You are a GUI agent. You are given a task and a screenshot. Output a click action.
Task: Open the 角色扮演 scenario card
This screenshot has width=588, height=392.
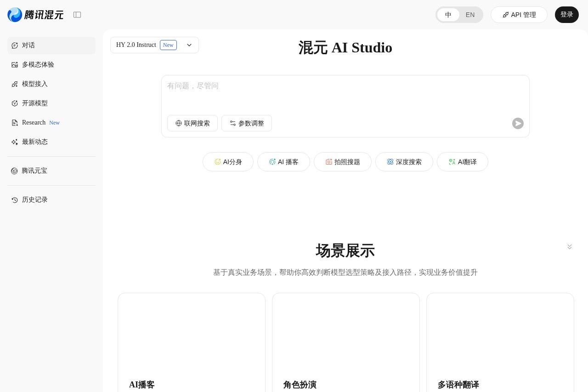[346, 342]
